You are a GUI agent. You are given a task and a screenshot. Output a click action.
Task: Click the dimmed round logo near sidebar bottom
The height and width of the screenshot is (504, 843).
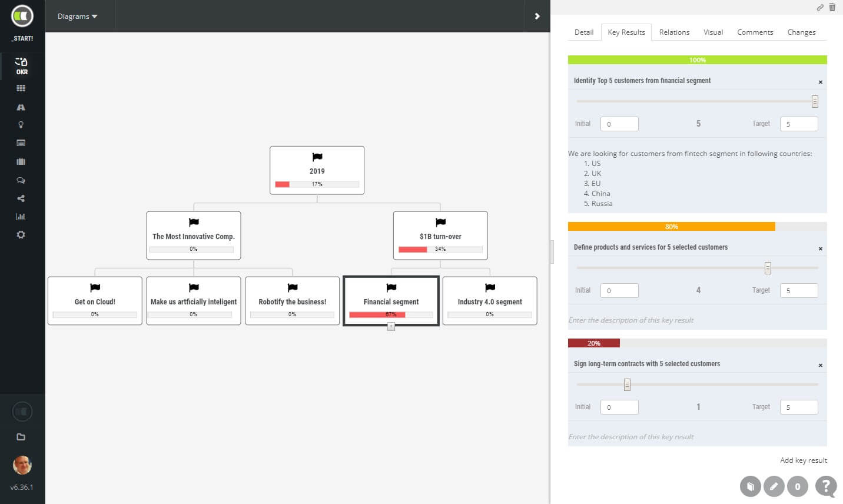(22, 412)
